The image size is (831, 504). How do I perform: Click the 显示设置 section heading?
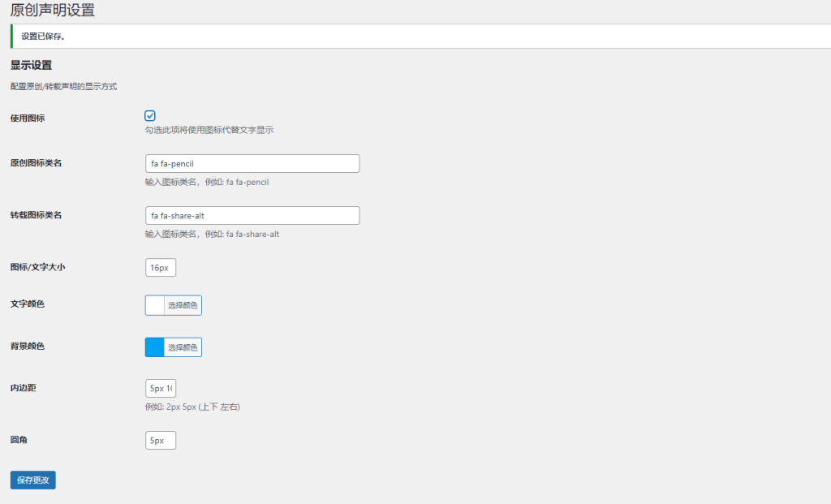[x=32, y=65]
